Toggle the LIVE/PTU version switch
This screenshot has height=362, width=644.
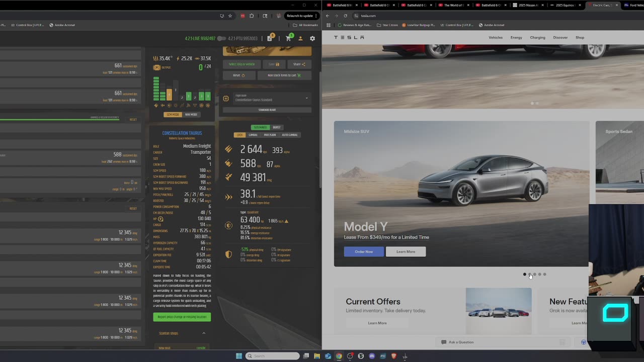coord(221,39)
